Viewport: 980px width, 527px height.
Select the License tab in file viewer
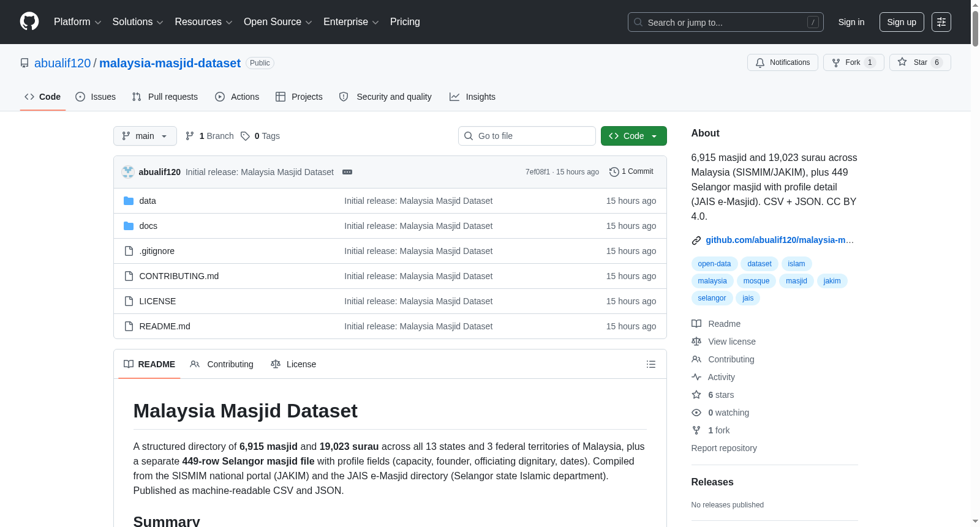tap(293, 364)
